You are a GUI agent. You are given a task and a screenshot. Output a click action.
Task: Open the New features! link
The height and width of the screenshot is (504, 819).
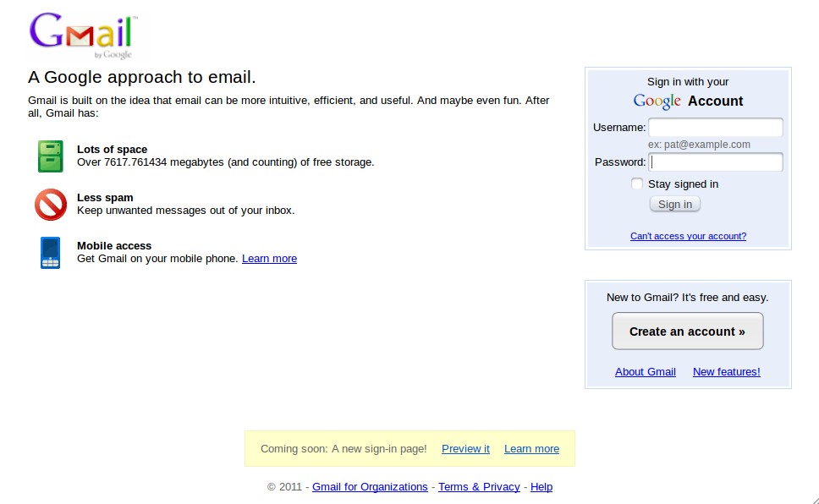click(726, 372)
